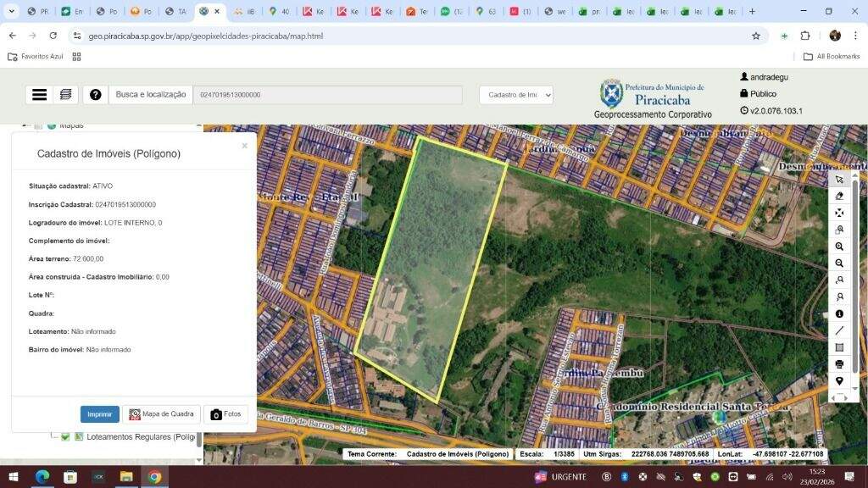Select the arrow pointer tool on the map toolbar
Image resolution: width=868 pixels, height=488 pixels.
click(839, 180)
